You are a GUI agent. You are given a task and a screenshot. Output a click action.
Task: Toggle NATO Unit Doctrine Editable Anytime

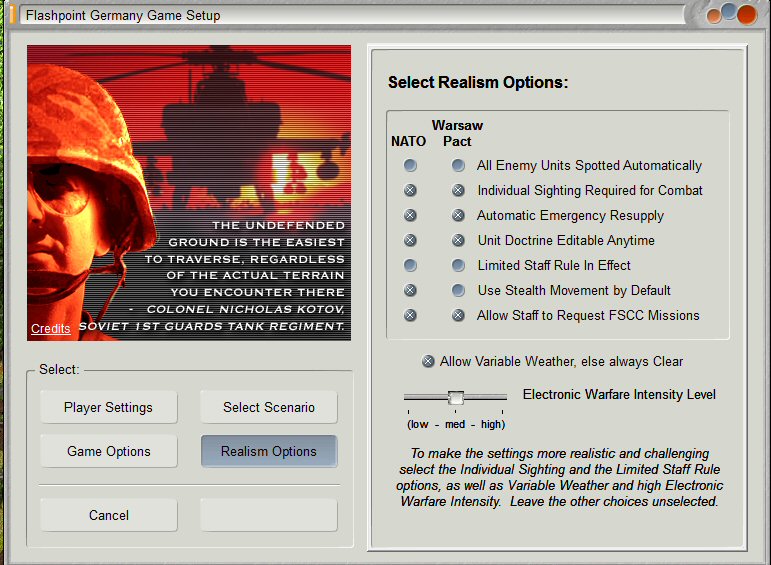(x=410, y=240)
